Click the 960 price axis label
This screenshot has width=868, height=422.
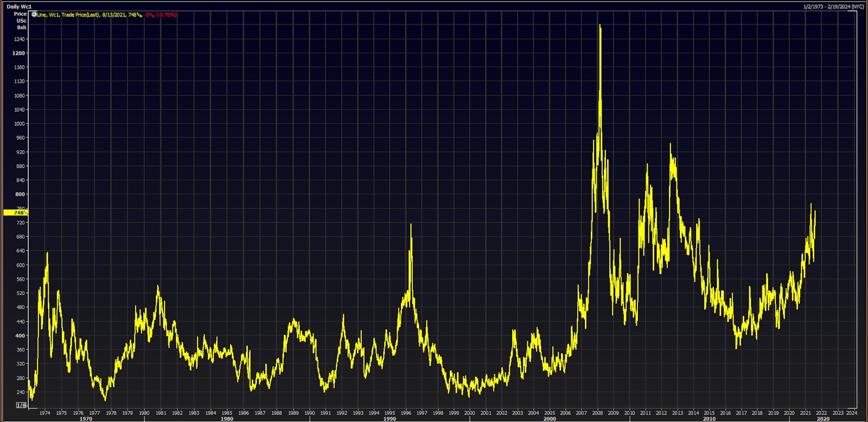21,138
